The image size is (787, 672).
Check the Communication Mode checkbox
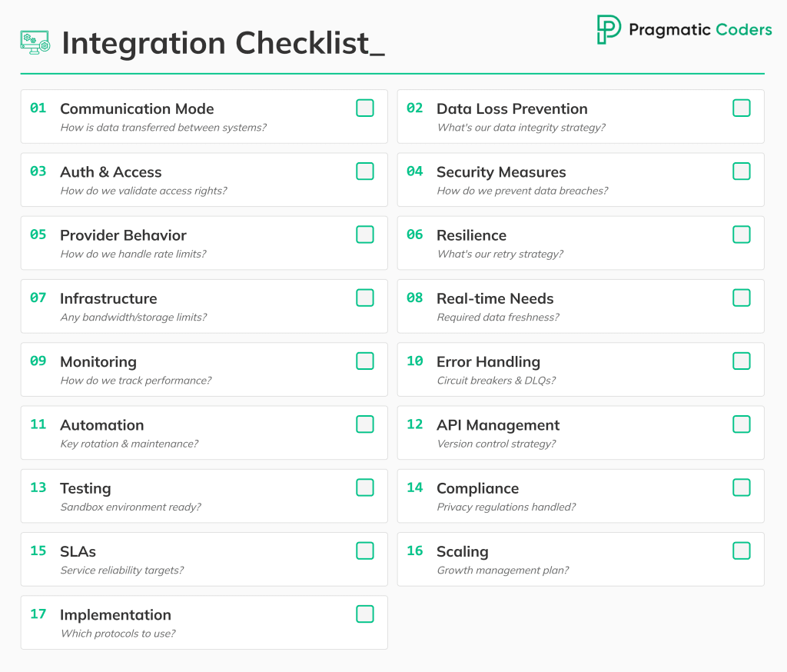[x=365, y=108]
